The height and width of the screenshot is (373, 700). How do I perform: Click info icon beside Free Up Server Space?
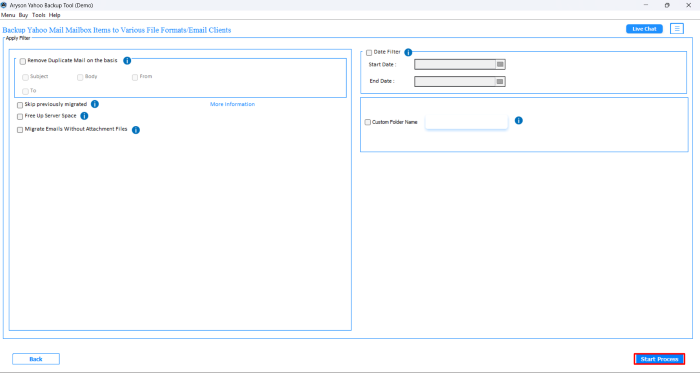(x=84, y=116)
